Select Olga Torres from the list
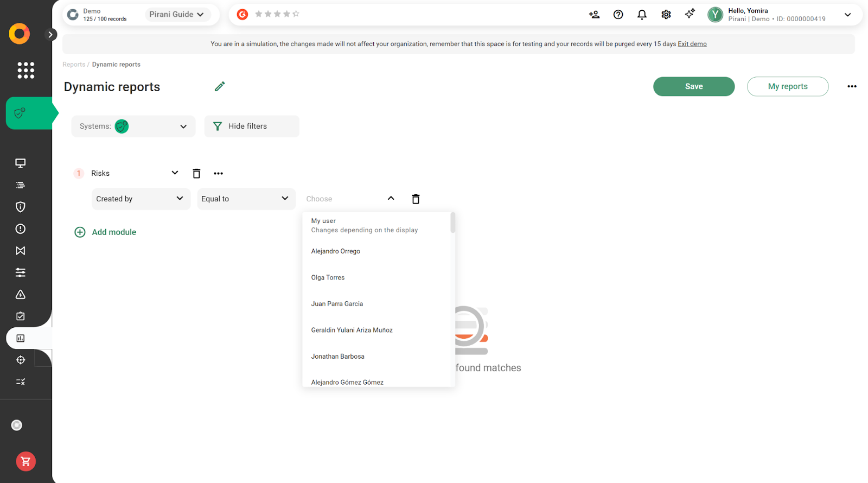 (x=328, y=278)
